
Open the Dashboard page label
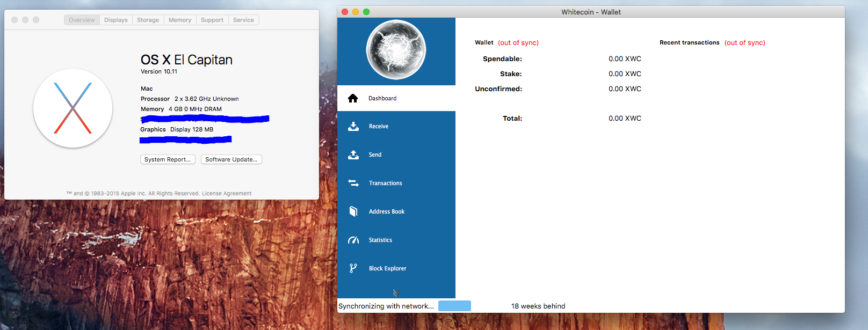382,98
